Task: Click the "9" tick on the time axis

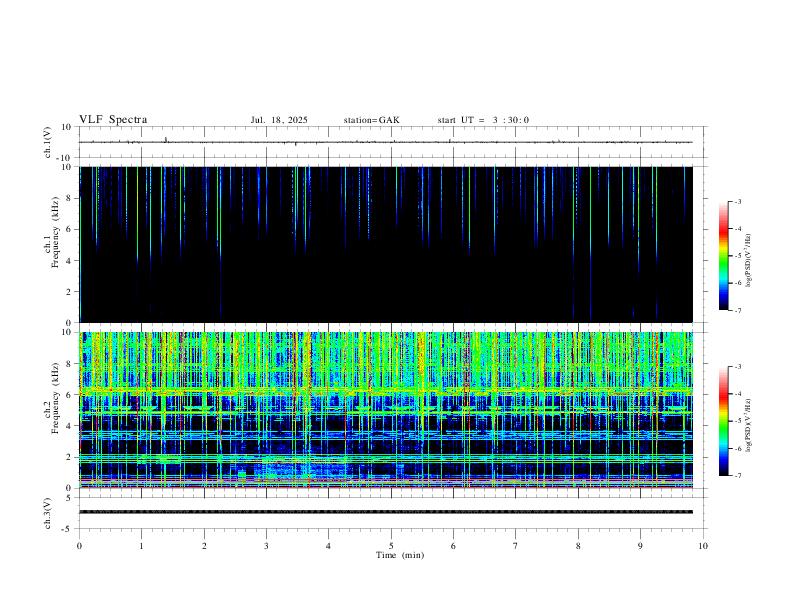Action: tap(640, 546)
